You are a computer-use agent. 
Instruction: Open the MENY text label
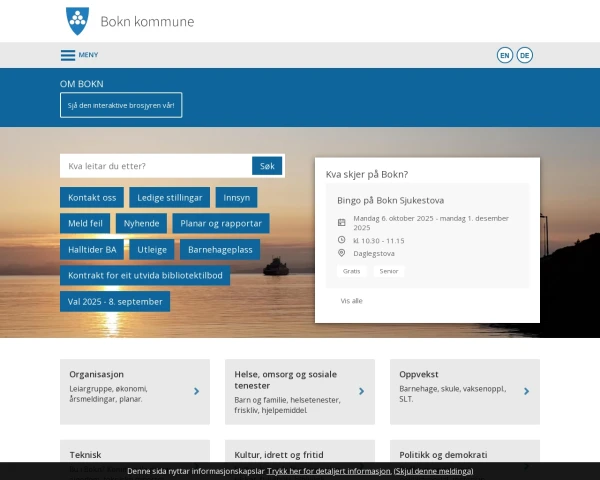click(x=88, y=55)
